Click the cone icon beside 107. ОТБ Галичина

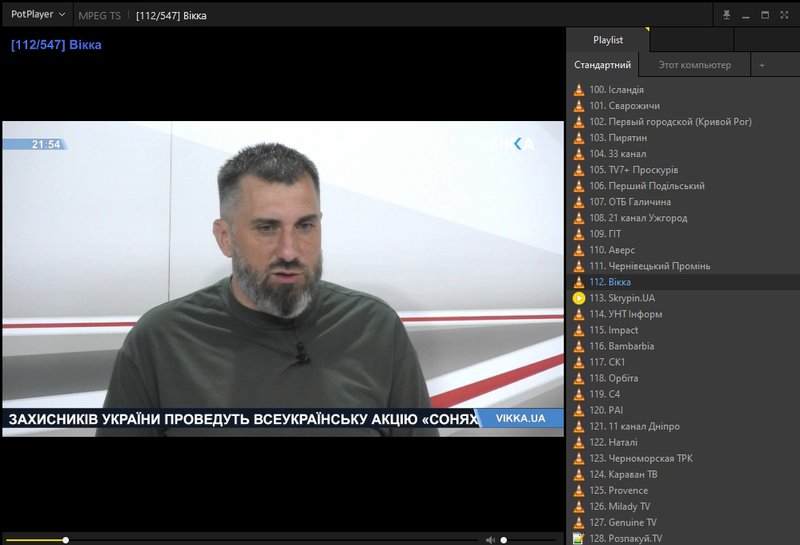[x=579, y=202]
